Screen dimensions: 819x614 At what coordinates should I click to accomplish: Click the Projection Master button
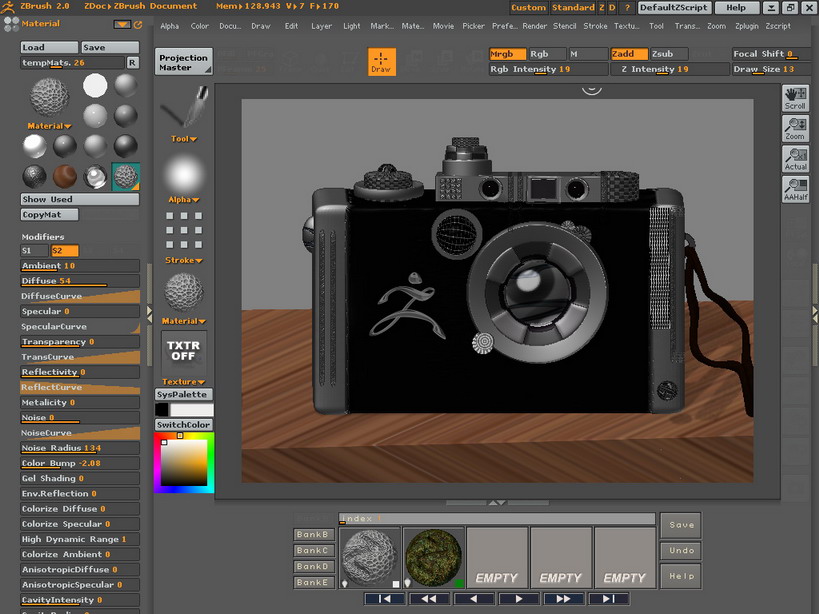[183, 62]
